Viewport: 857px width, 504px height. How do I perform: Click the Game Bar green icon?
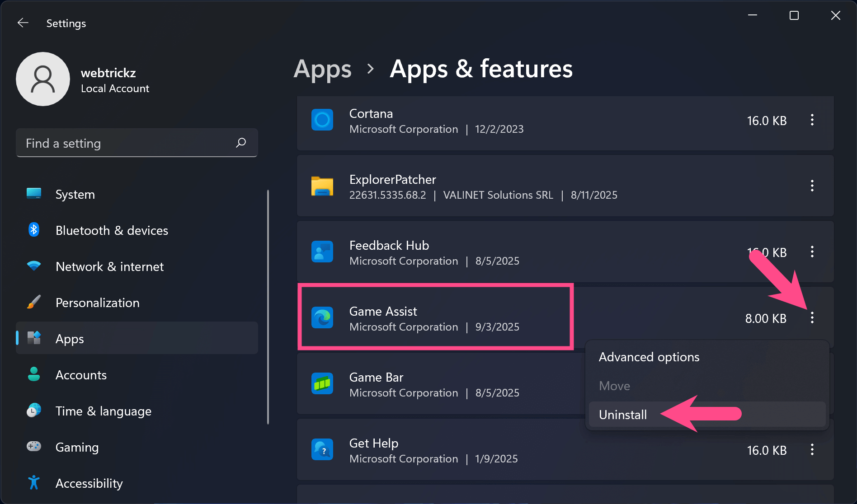tap(322, 383)
